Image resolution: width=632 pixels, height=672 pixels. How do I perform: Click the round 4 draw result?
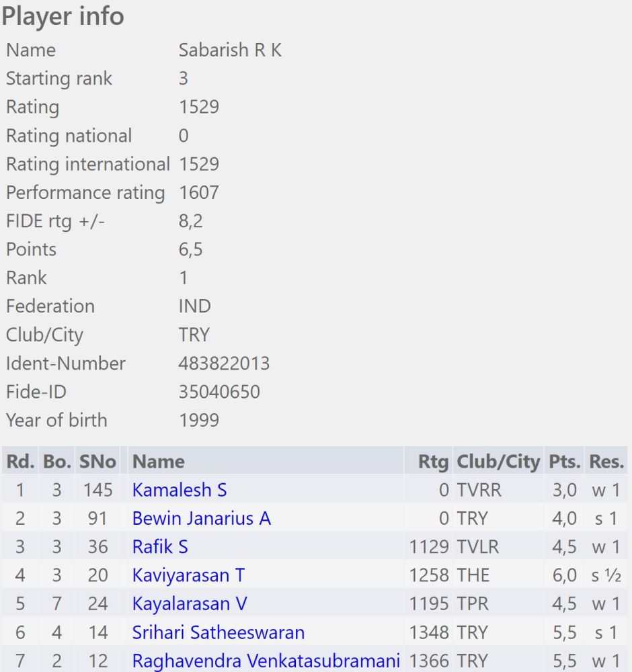606,575
